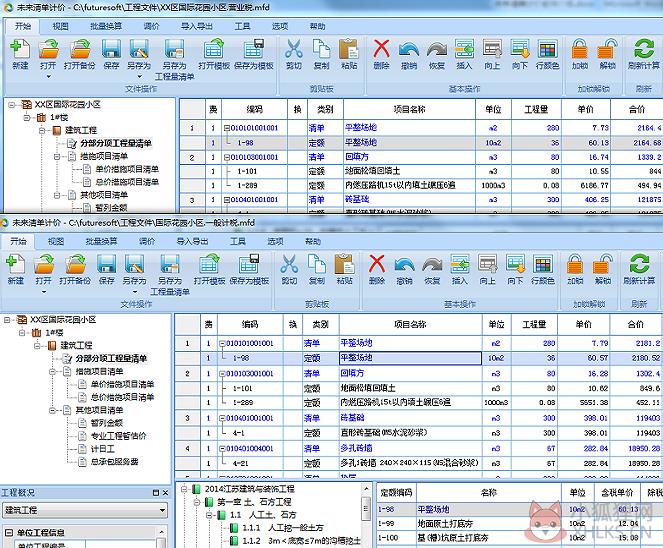
Task: Click 复制 icon in lower window
Action: [317, 264]
